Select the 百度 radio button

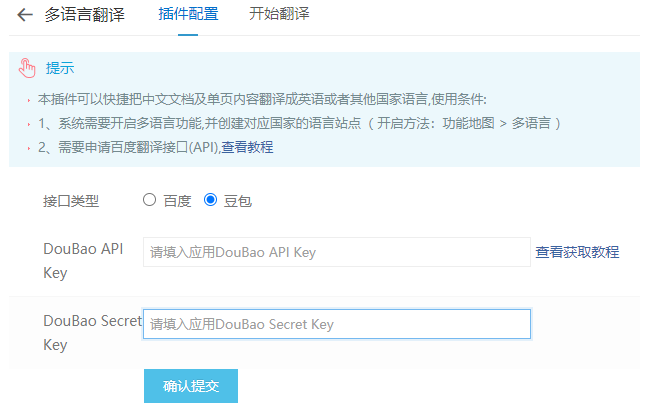tap(150, 200)
